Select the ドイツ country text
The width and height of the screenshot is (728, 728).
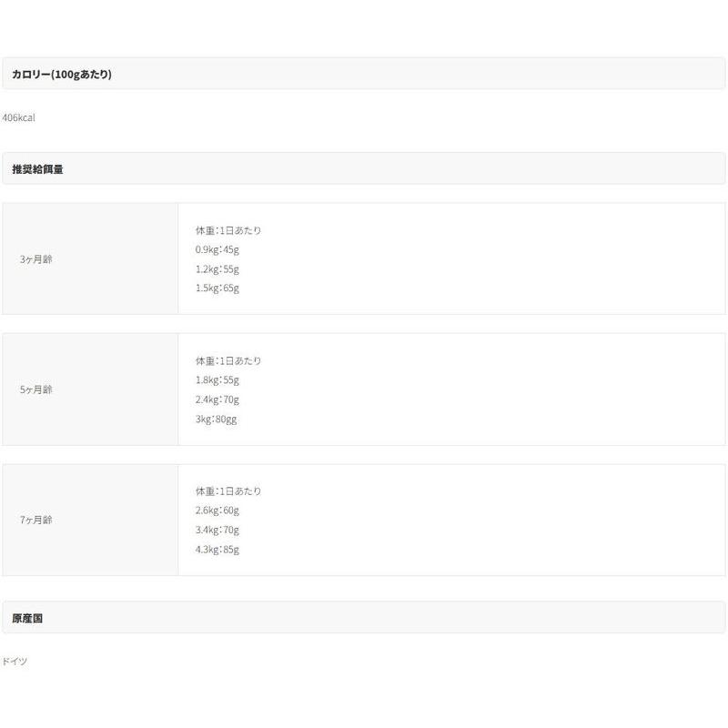click(x=15, y=662)
